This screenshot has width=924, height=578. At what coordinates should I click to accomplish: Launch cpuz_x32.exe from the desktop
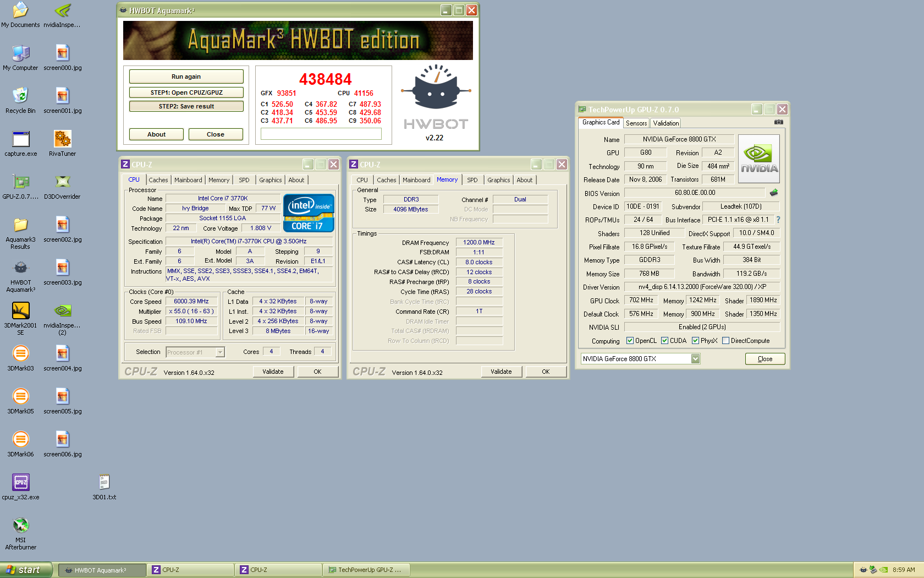20,487
